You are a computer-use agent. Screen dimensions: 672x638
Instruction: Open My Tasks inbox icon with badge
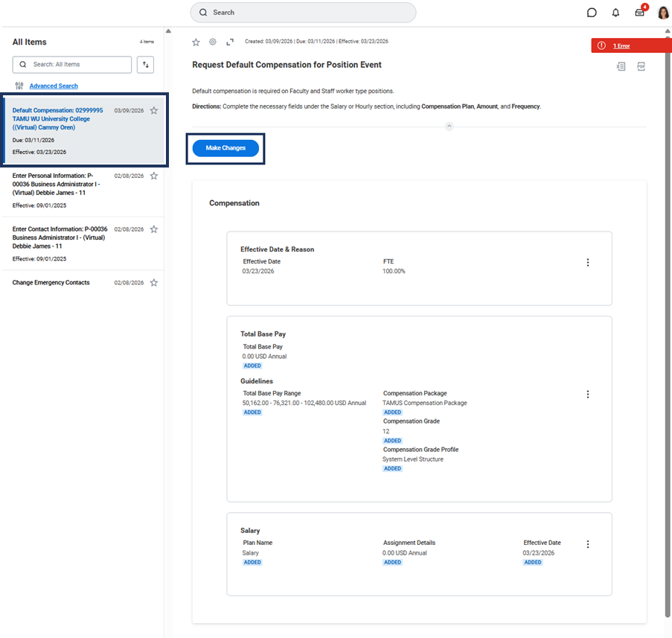pos(639,13)
